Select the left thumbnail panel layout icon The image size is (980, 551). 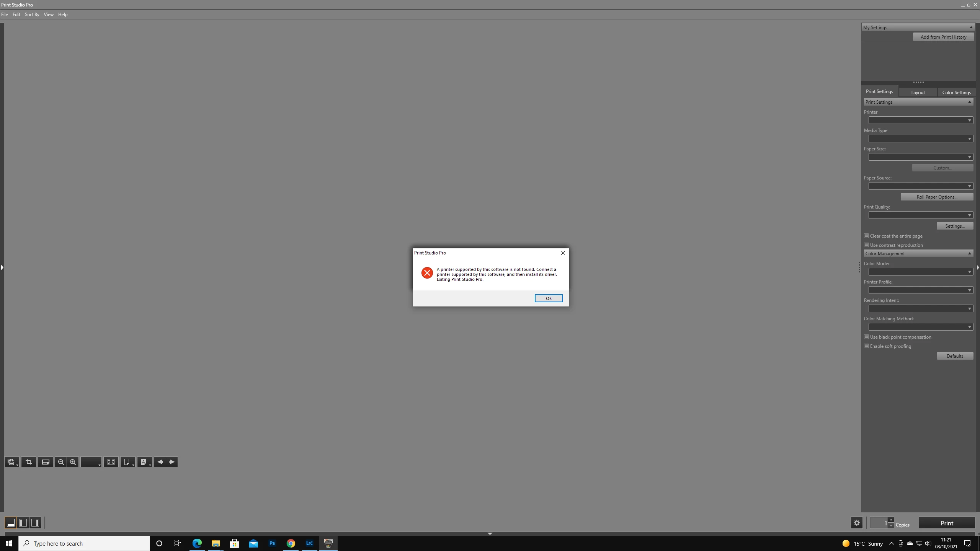click(x=23, y=523)
